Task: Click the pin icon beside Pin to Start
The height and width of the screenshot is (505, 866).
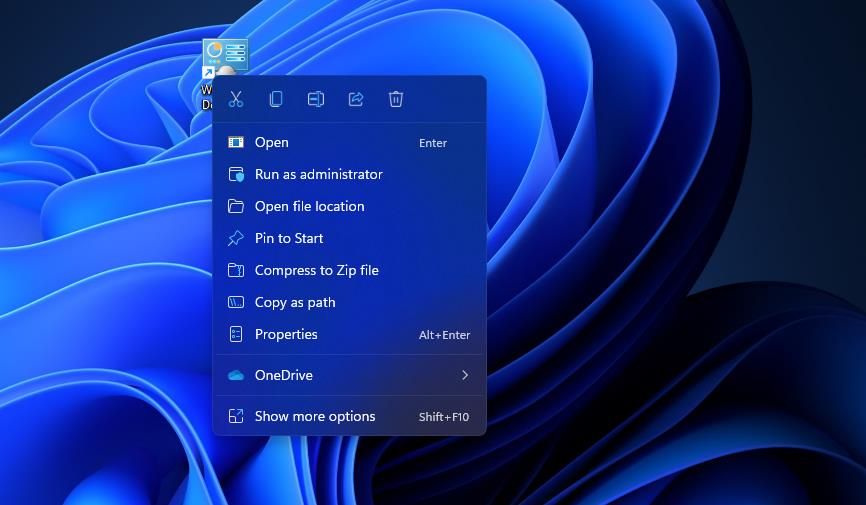Action: (x=236, y=238)
